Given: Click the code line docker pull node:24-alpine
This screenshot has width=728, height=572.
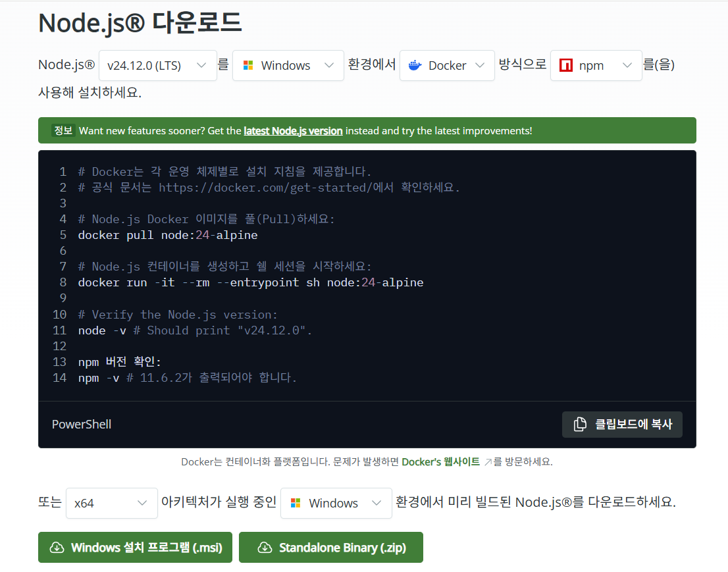Looking at the screenshot, I should (x=168, y=235).
